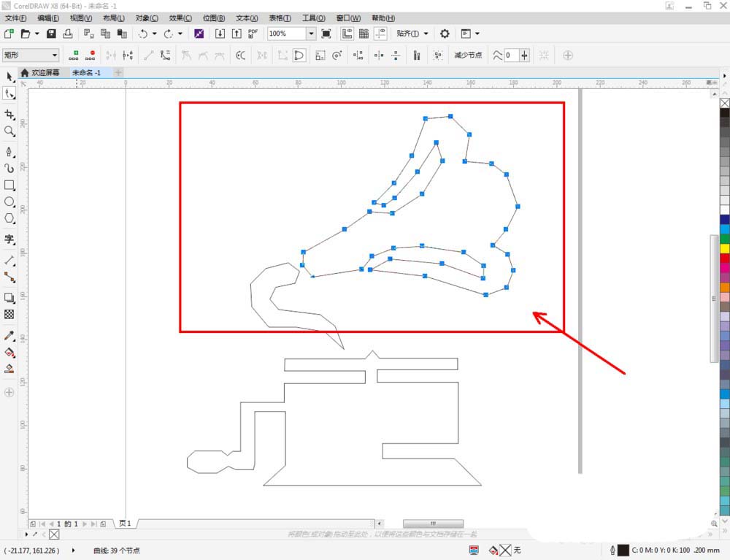Click the Publish to PDF icon

pos(253,34)
